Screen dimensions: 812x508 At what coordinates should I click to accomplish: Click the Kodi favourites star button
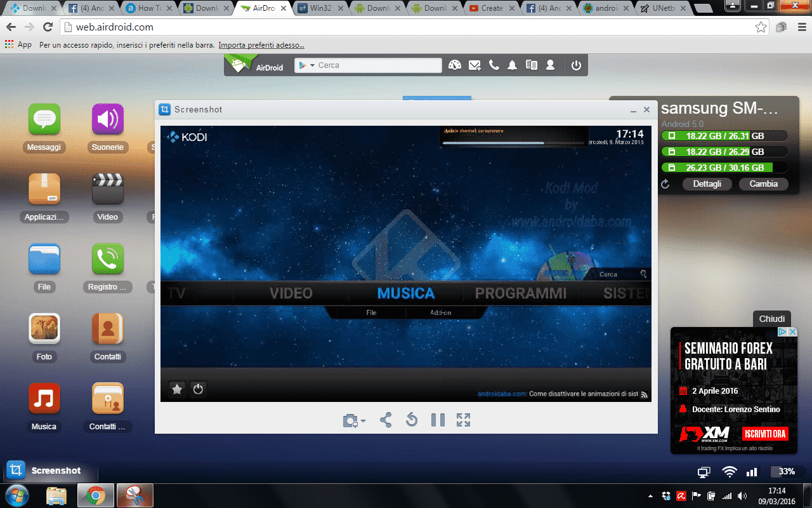[178, 389]
